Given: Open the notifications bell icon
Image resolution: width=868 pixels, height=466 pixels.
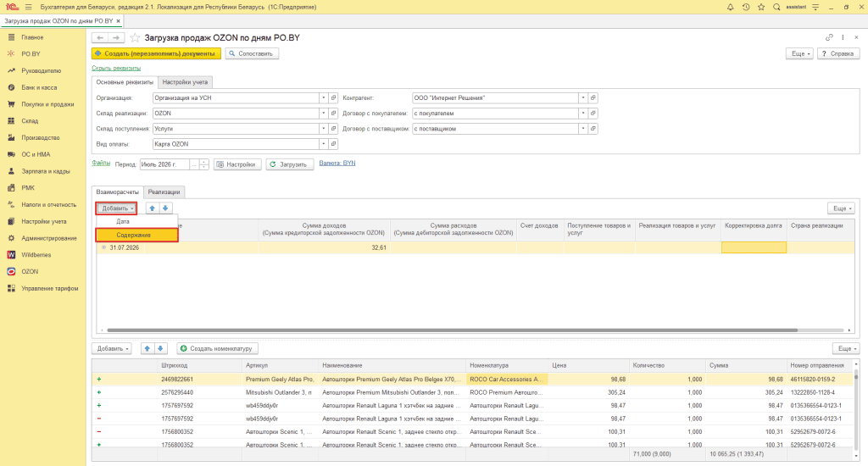Looking at the screenshot, I should click(730, 7).
